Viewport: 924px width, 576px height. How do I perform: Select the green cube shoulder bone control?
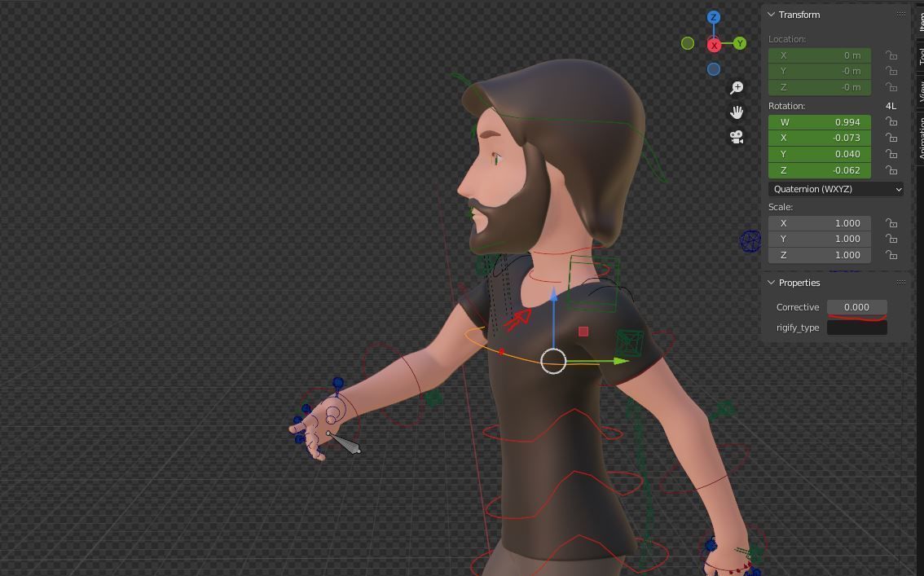[629, 342]
